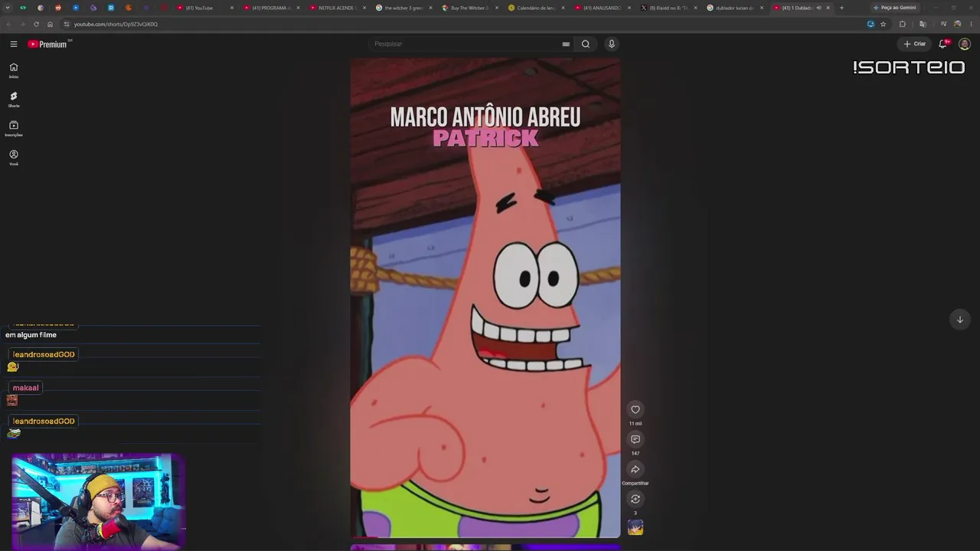Open the on-screen keyboard in search box

coord(566,44)
